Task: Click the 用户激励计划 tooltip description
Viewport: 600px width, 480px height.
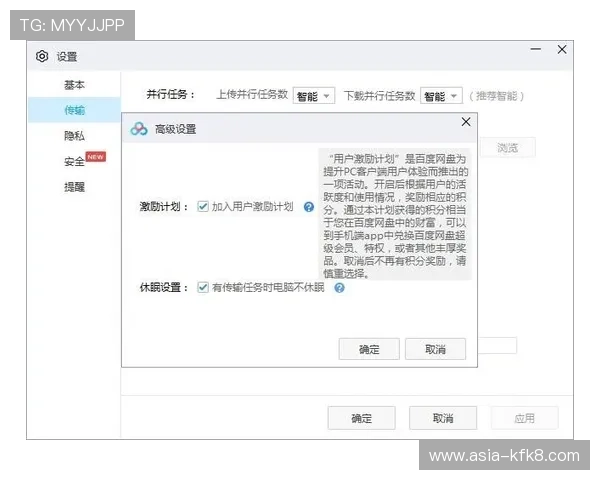Action: coord(395,216)
